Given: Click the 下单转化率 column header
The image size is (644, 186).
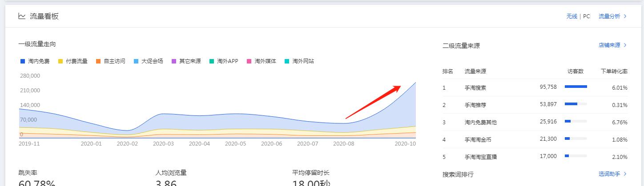Looking at the screenshot, I should pos(614,71).
